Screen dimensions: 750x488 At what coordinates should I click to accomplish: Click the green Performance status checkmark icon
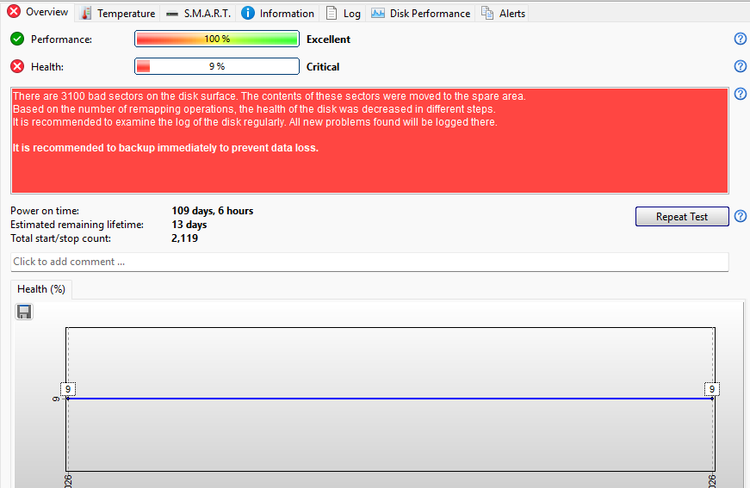click(x=17, y=39)
